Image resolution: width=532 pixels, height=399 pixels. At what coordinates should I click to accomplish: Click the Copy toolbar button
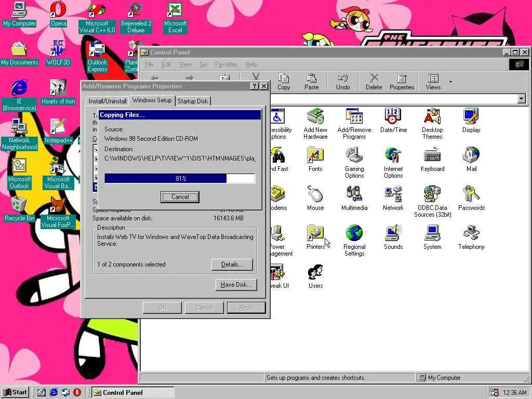click(x=284, y=82)
